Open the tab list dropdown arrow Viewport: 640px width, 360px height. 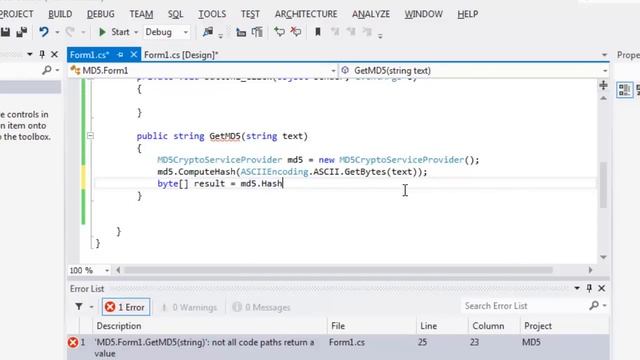pos(604,55)
